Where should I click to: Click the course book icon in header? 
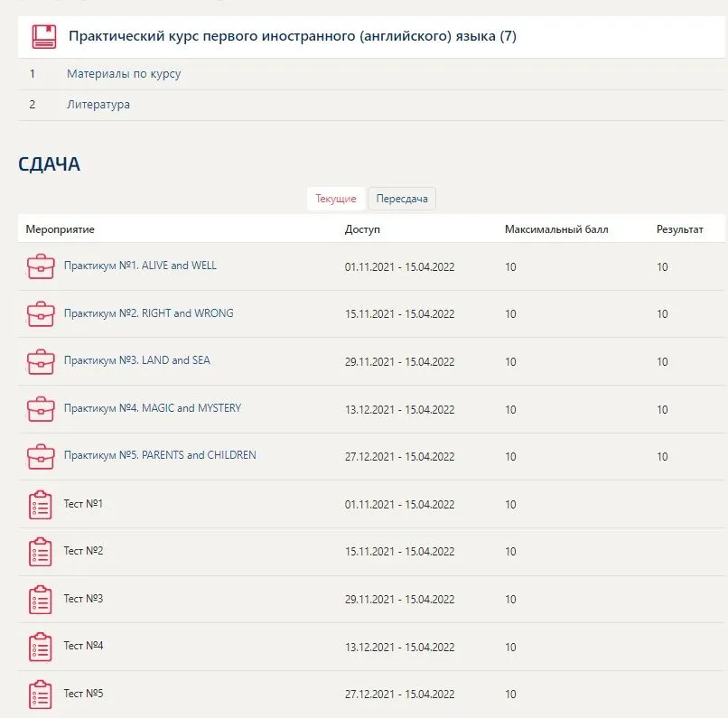[x=44, y=36]
